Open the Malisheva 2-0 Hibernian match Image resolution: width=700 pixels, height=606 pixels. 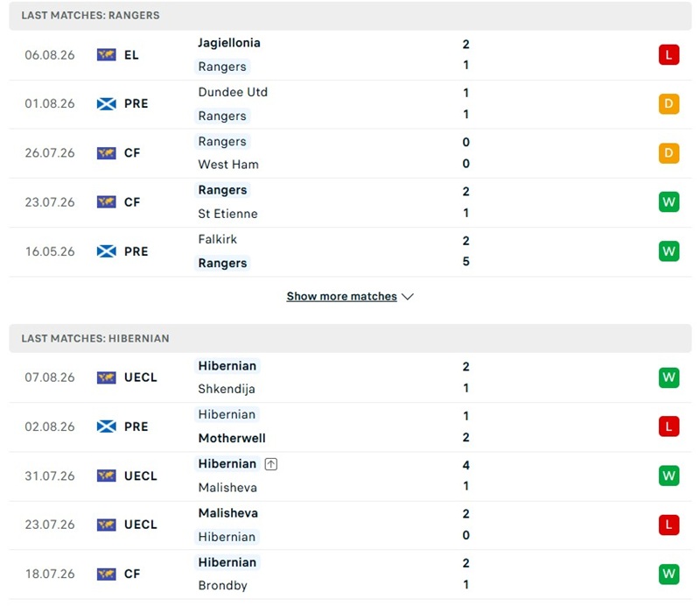click(x=350, y=525)
